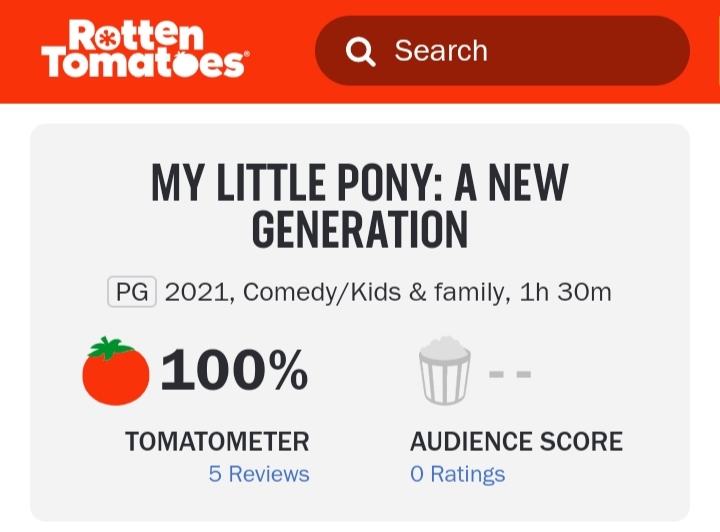Click the 1h 30m runtime text
Viewport: 720px width, 532px height.
566,293
